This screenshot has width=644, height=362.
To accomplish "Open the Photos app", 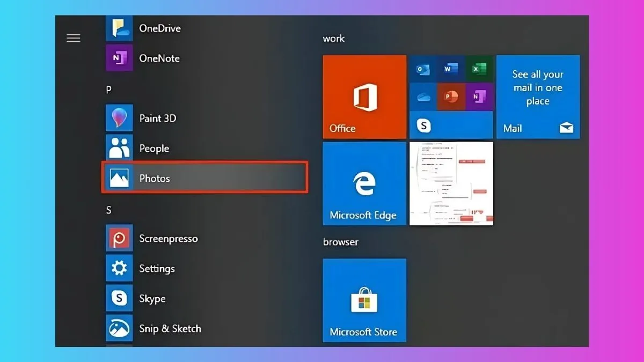I will pyautogui.click(x=155, y=178).
